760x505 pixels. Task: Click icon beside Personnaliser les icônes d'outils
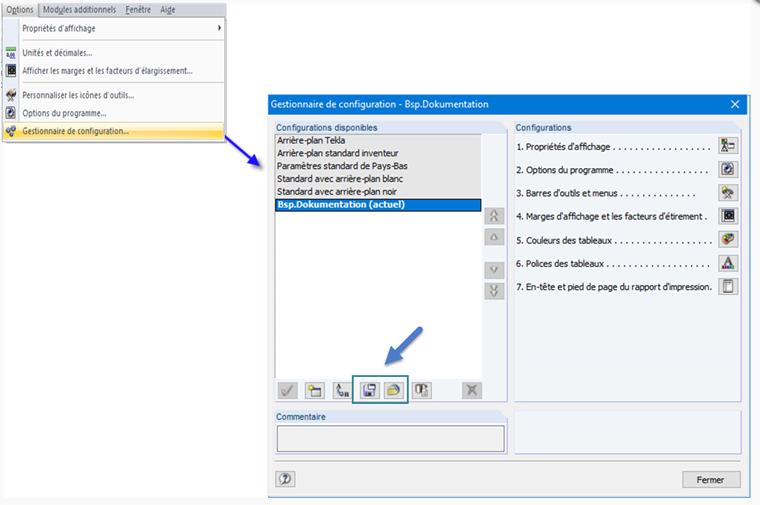tap(11, 95)
